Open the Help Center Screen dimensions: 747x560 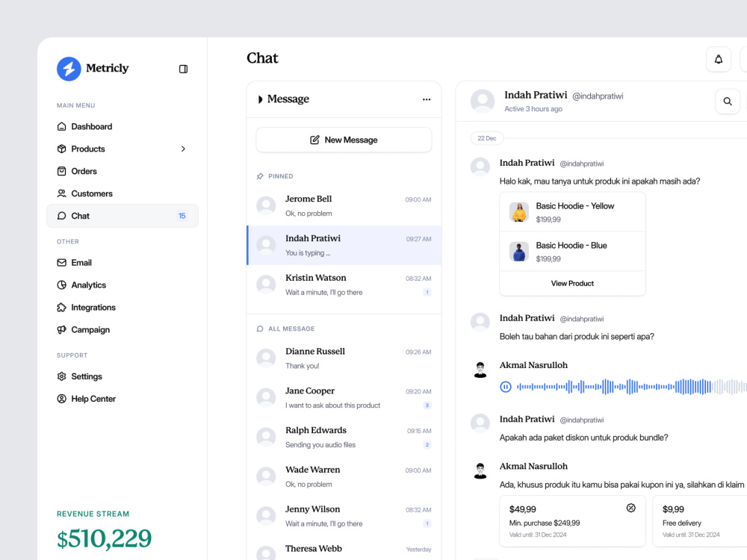click(123, 399)
